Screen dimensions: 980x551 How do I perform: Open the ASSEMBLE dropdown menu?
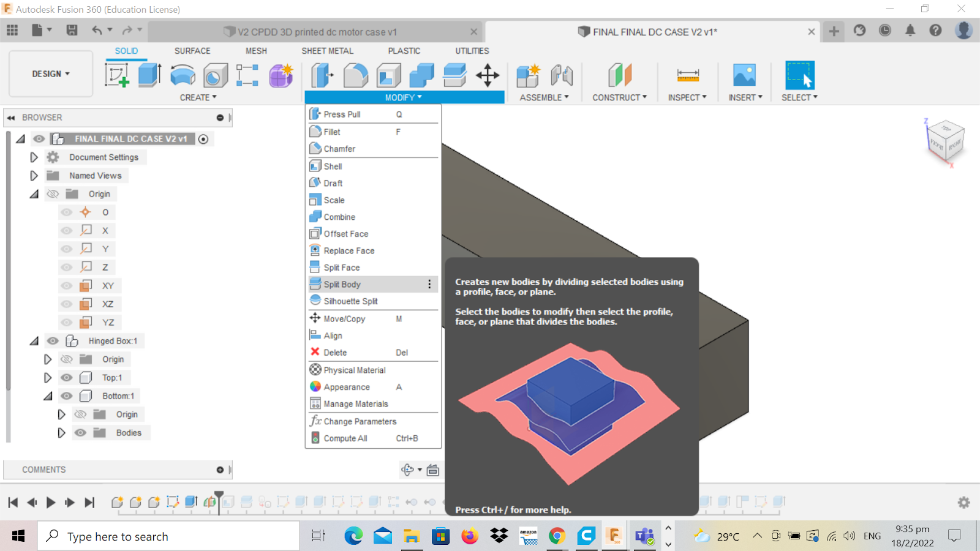(544, 97)
